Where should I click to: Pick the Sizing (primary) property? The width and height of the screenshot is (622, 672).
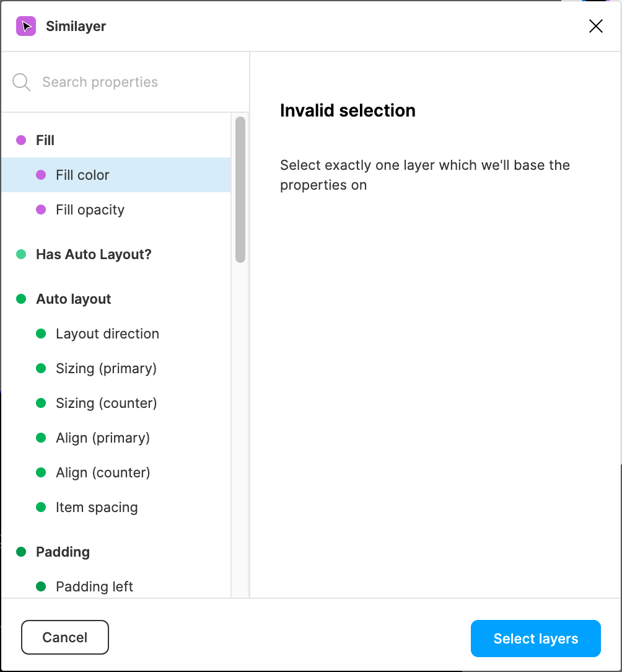point(106,368)
